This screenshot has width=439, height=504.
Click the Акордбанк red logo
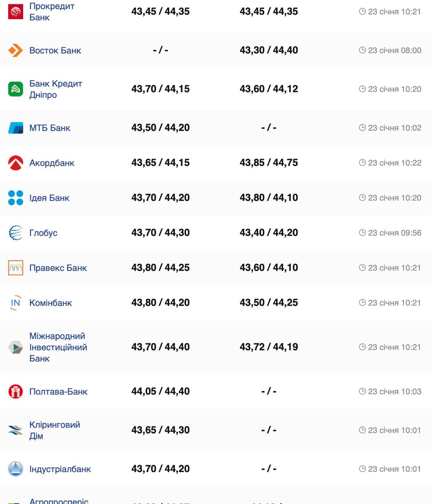(x=16, y=163)
